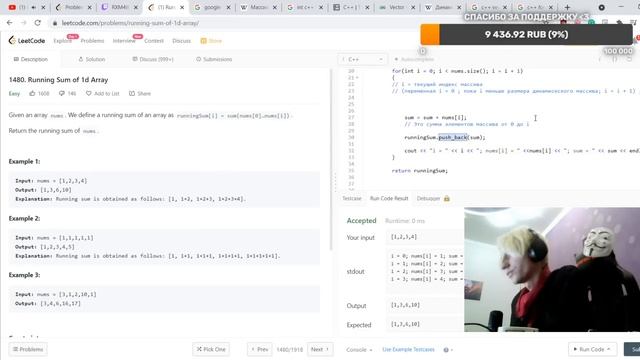This screenshot has height=360, width=640.
Task: Click the play icon on Run Code
Action: pos(575,349)
